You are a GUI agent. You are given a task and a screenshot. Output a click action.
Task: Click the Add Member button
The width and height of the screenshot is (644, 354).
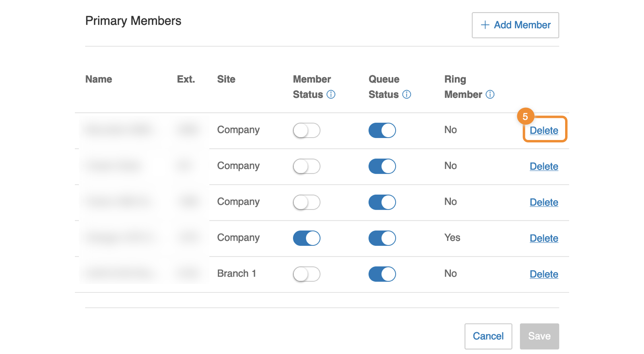[x=515, y=25]
